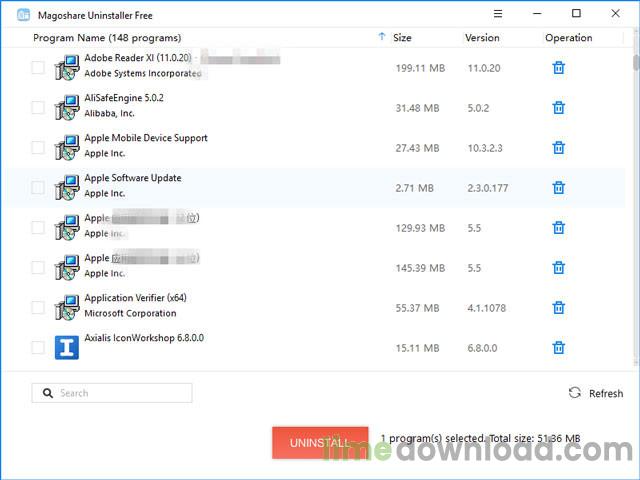
Task: Sort programs by Version column header
Action: [482, 38]
